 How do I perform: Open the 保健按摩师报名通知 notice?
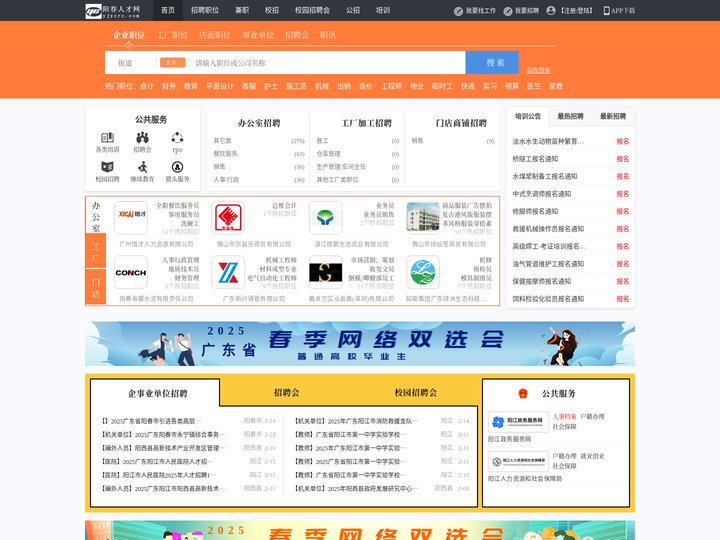click(x=542, y=281)
